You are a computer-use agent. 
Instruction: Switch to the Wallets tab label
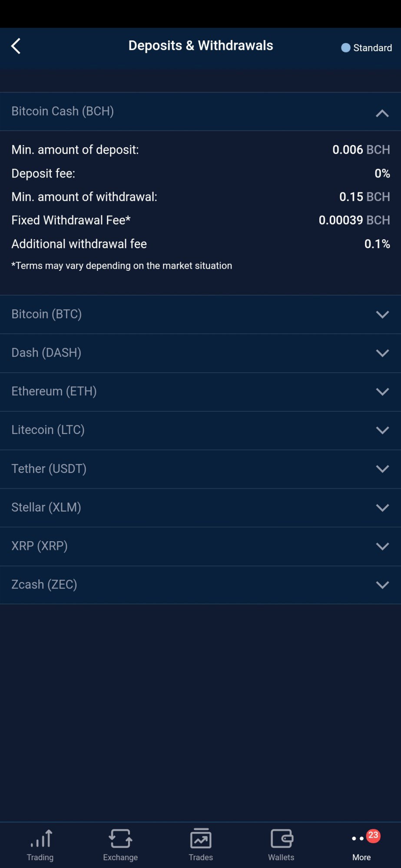(x=281, y=857)
